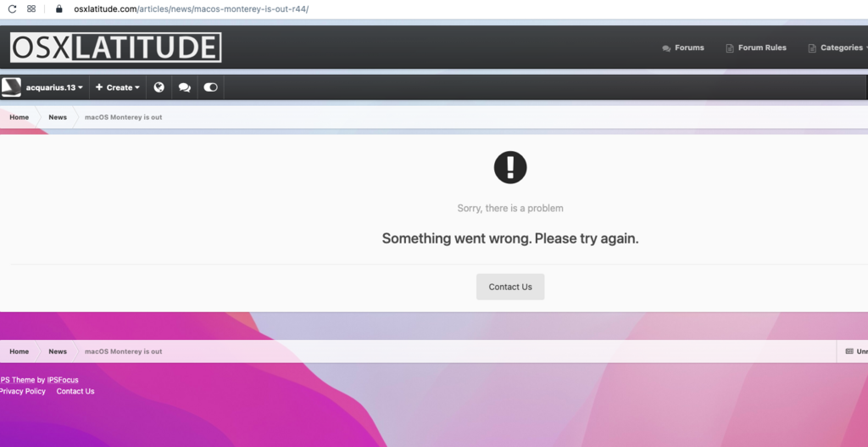Open the IPS Theme footer link
The height and width of the screenshot is (447, 868).
click(17, 380)
